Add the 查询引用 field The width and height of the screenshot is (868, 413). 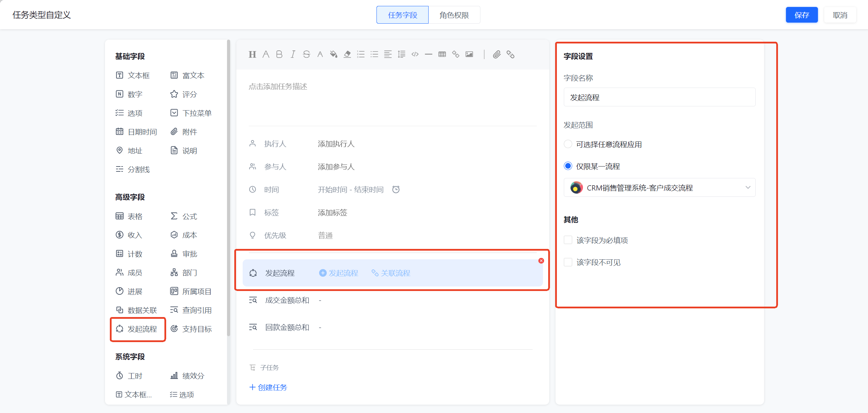[x=191, y=310]
